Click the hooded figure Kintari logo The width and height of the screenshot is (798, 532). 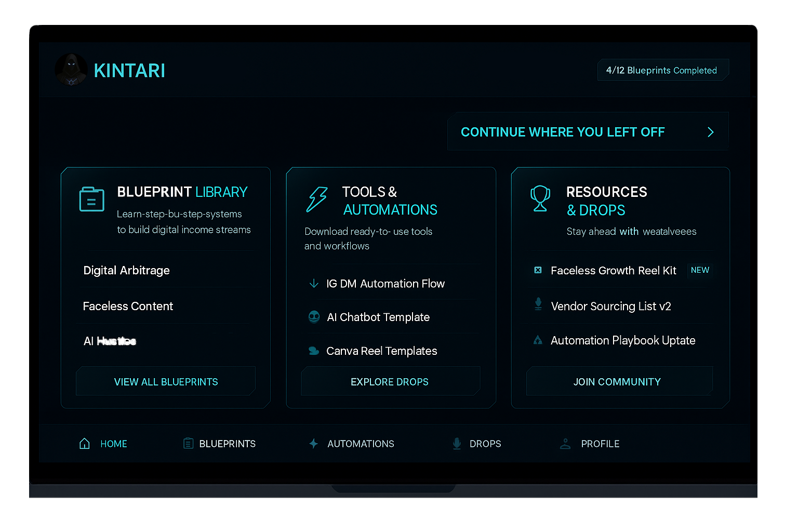pos(71,70)
